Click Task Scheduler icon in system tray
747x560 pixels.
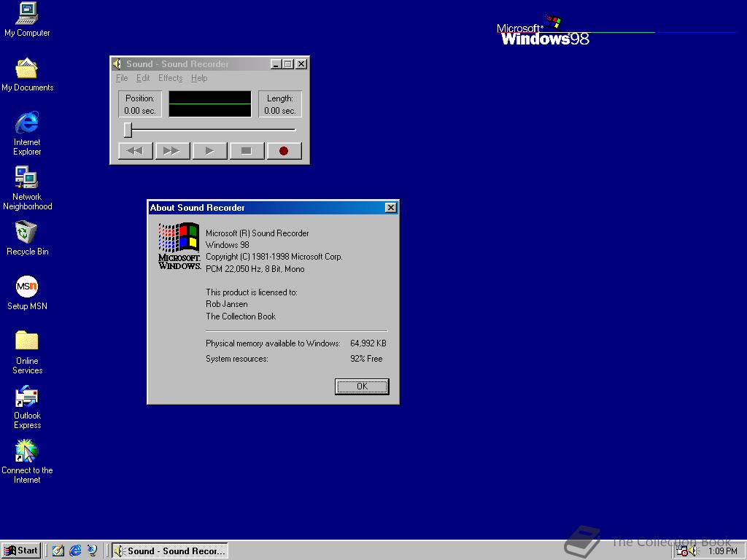tap(682, 551)
